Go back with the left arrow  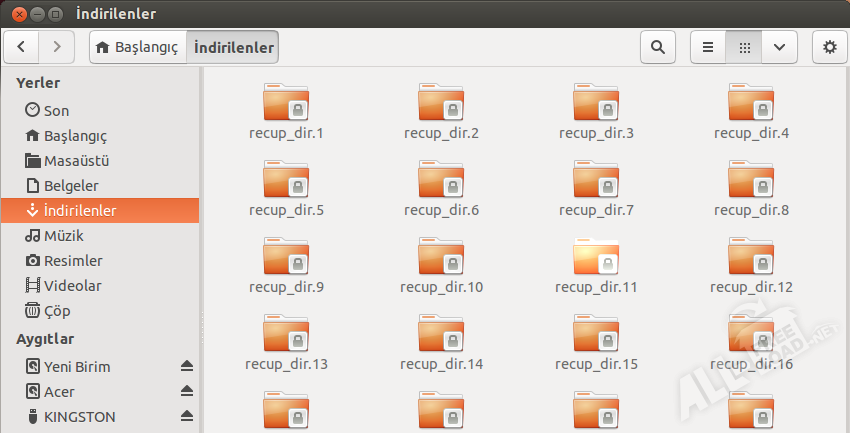pos(22,47)
